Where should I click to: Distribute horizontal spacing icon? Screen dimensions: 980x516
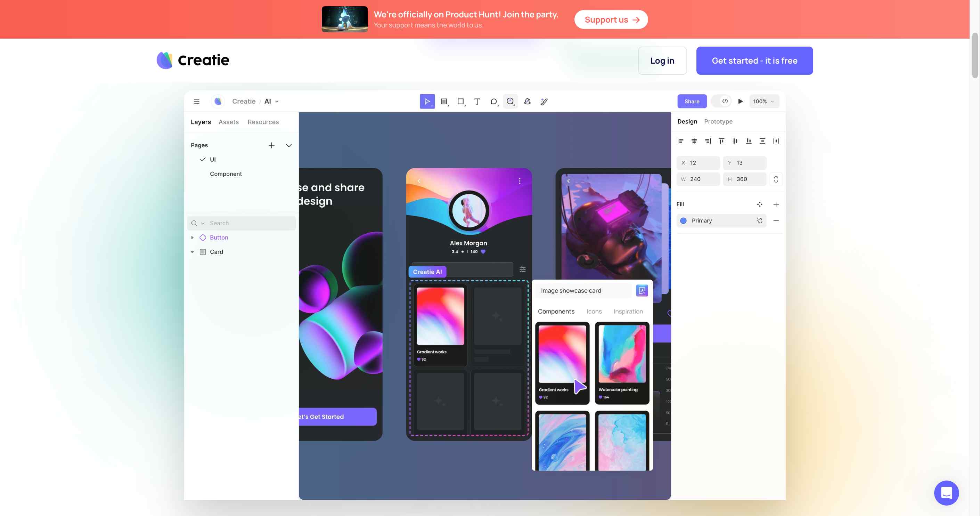pos(776,141)
